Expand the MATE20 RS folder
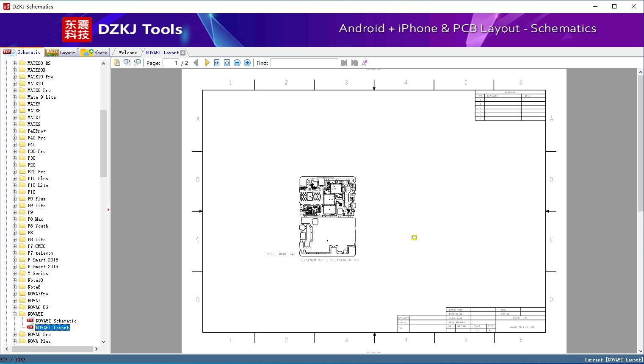Screen dimensions: 644x364 click(14, 63)
